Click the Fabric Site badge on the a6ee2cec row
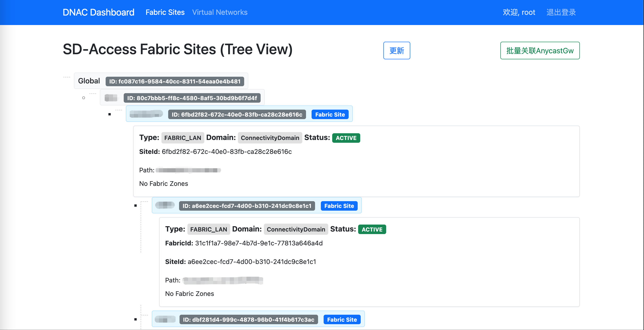This screenshot has width=644, height=330. pos(339,206)
